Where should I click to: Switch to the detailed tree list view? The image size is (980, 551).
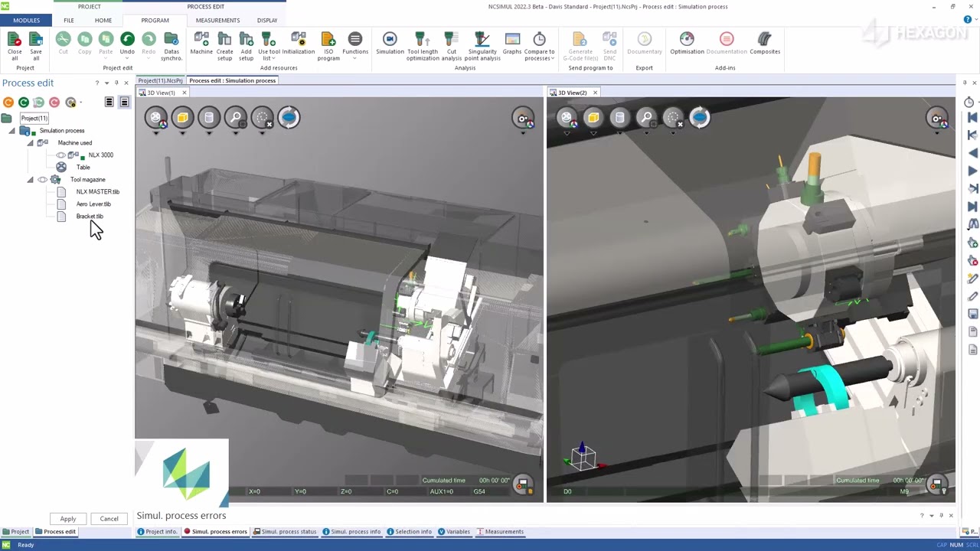click(124, 102)
